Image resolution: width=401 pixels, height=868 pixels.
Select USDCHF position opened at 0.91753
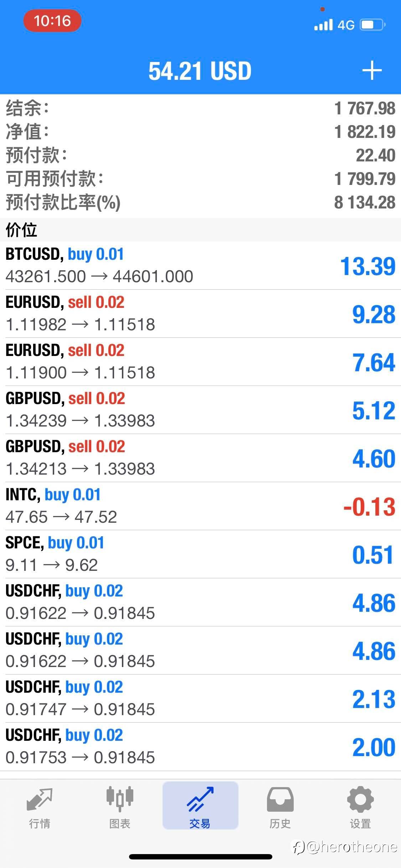coord(200,746)
